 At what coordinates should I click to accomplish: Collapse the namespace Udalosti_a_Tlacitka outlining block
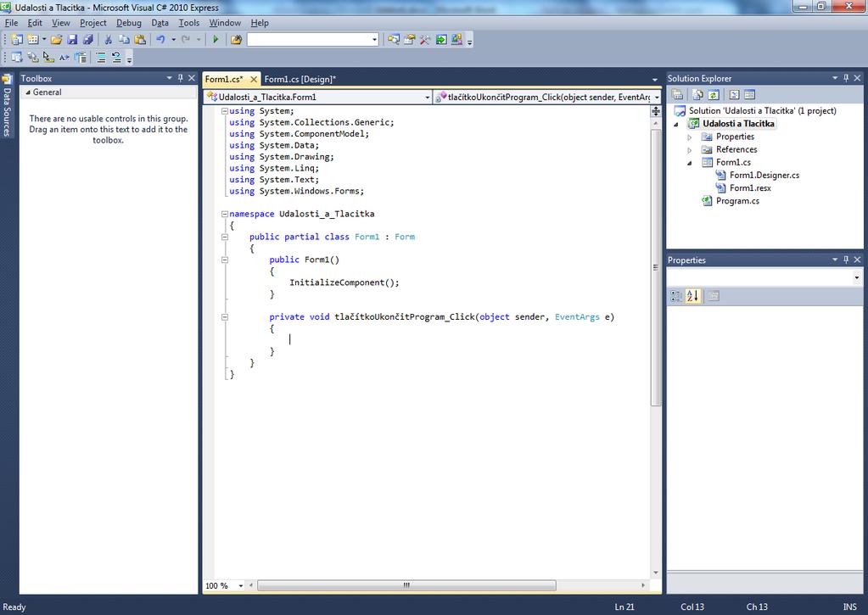pyautogui.click(x=225, y=214)
